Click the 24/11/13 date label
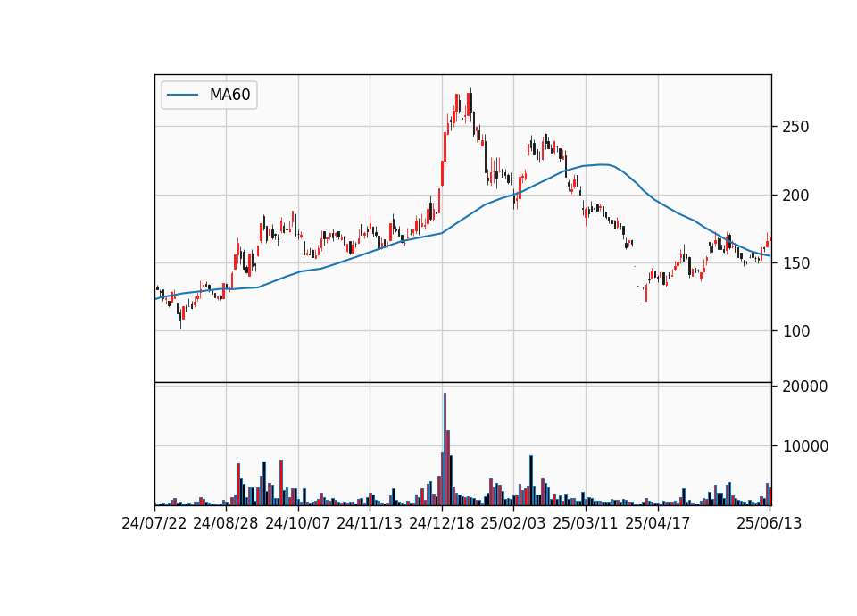857x616 pixels. (x=370, y=523)
